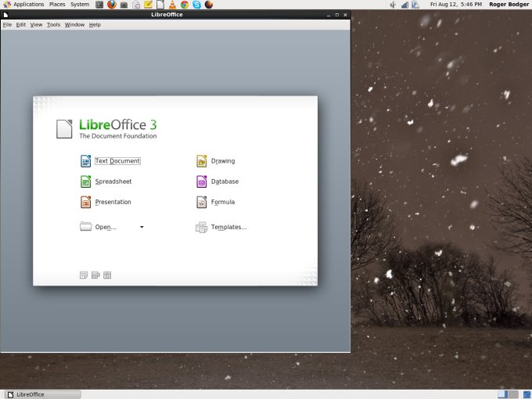Open the Help menu

click(95, 25)
